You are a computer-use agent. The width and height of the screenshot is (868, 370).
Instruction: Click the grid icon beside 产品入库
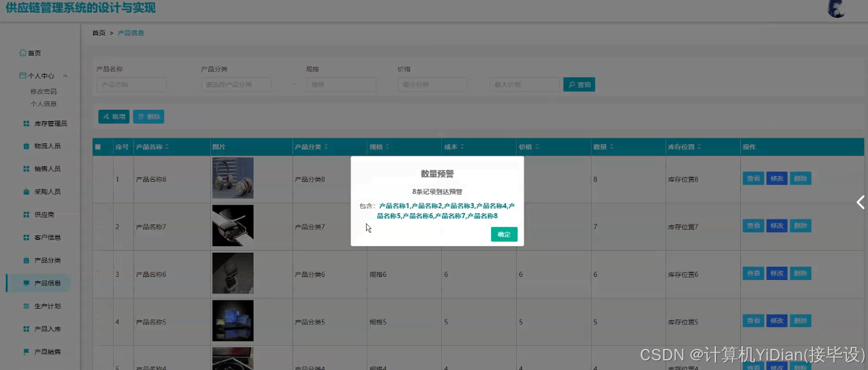click(26, 329)
